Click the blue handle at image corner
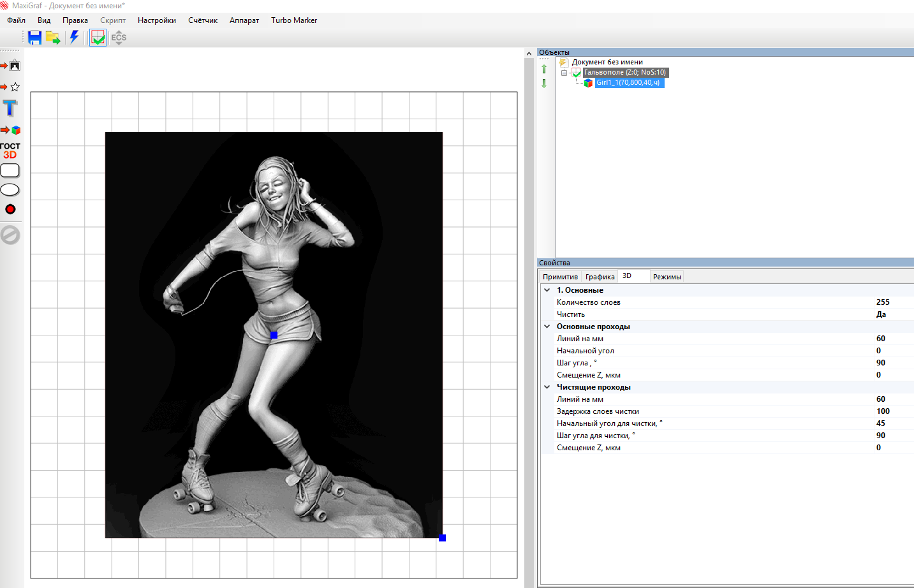This screenshot has height=588, width=914. coord(442,538)
